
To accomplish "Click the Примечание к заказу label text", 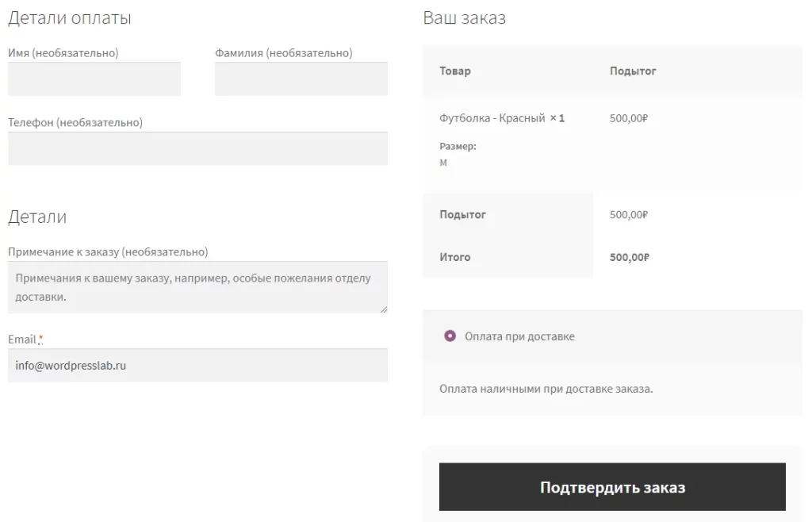I will point(108,251).
